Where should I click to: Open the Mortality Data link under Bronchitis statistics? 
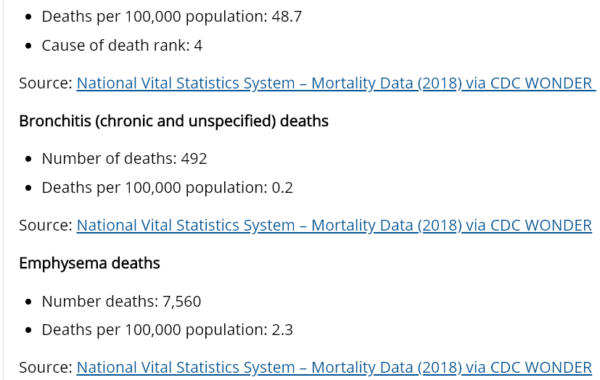click(x=334, y=225)
